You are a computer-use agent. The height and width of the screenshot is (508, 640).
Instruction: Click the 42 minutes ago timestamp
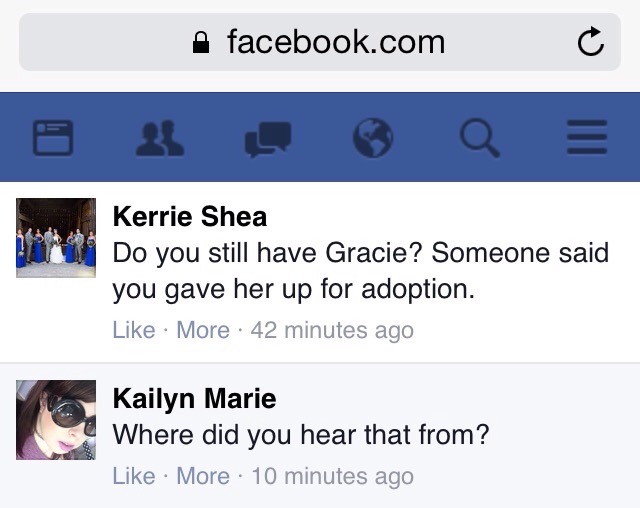point(332,330)
